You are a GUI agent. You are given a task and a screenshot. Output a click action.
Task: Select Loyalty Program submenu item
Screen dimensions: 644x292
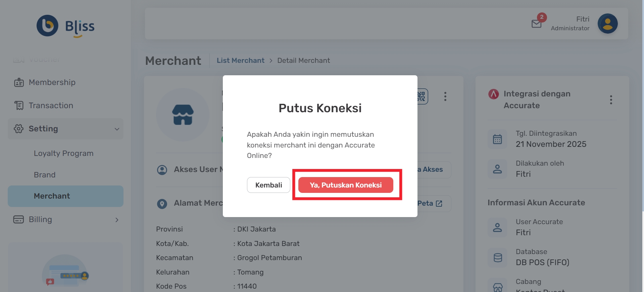[x=63, y=153]
